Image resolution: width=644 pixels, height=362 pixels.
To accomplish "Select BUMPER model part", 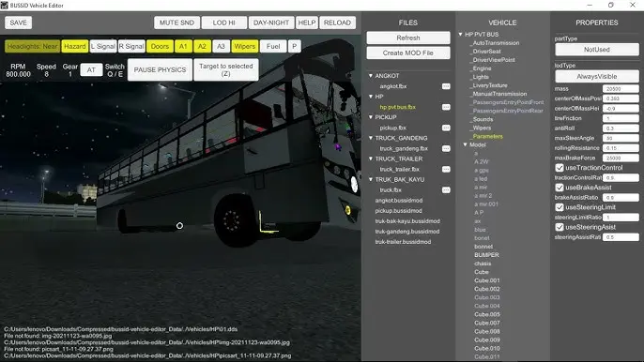I will pyautogui.click(x=486, y=255).
